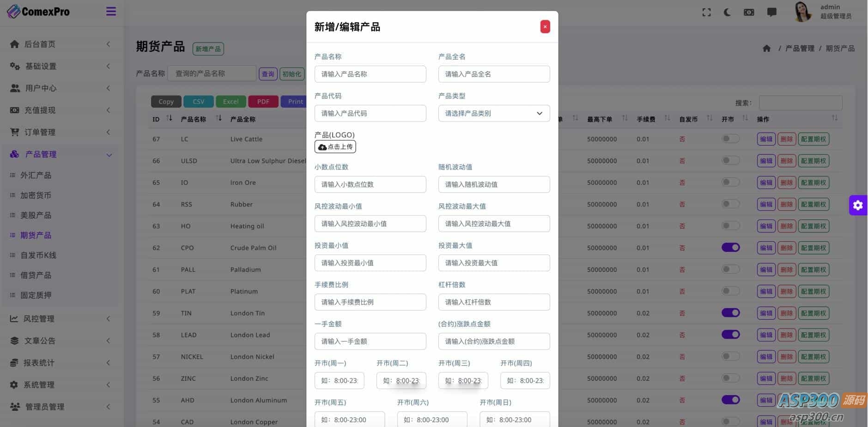Export table as Excel
This screenshot has width=868, height=427.
coord(231,102)
